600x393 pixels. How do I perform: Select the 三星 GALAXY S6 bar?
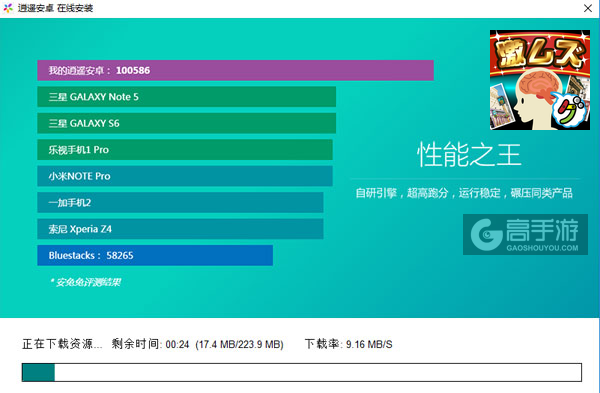pos(186,123)
